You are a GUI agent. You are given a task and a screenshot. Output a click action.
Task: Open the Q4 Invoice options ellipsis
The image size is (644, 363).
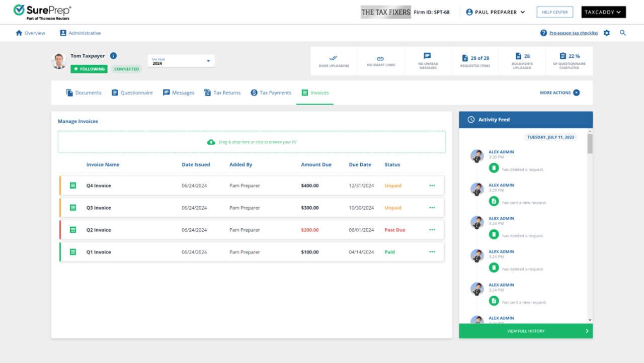(x=432, y=186)
